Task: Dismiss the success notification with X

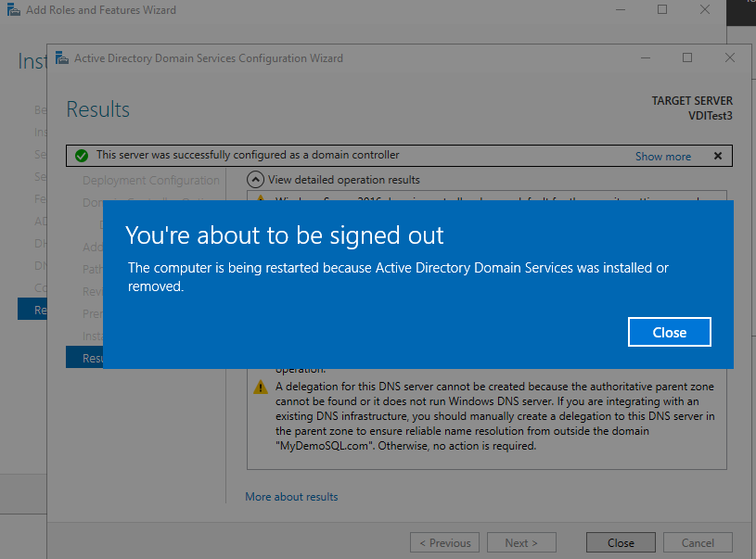Action: click(718, 156)
